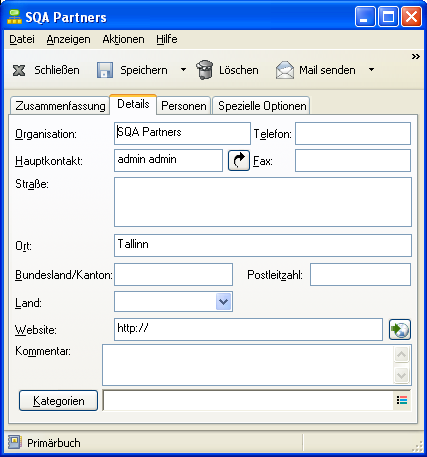
Task: Click the categories text field beside Kategorien
Action: tap(248, 400)
